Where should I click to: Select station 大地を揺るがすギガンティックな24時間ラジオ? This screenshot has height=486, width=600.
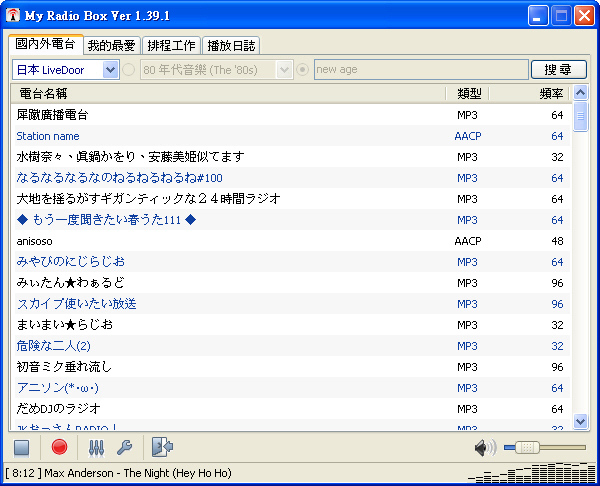click(292, 199)
